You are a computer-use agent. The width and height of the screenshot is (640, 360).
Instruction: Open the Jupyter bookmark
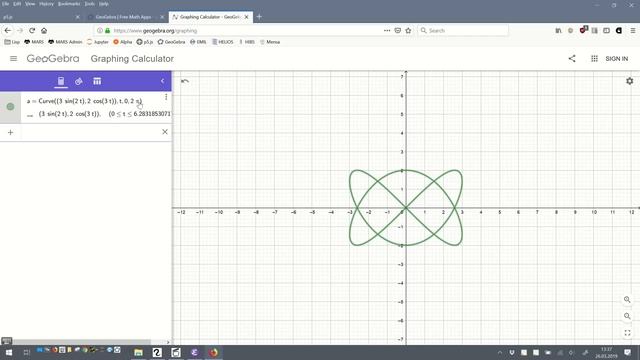point(98,42)
